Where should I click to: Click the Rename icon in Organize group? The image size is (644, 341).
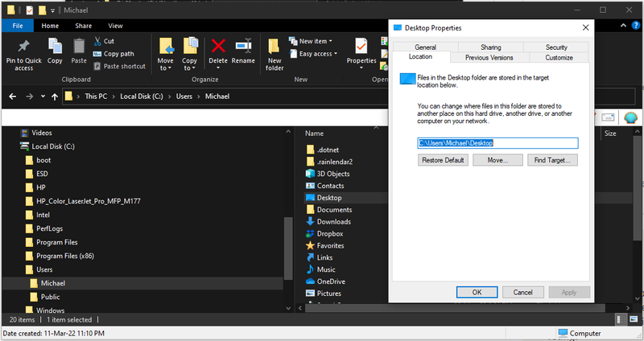click(243, 45)
